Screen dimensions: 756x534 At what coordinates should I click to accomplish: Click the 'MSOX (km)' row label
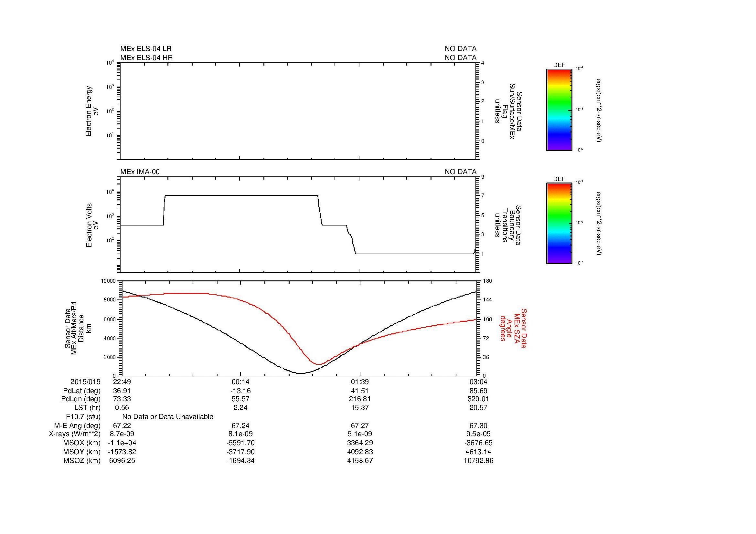tap(81, 443)
